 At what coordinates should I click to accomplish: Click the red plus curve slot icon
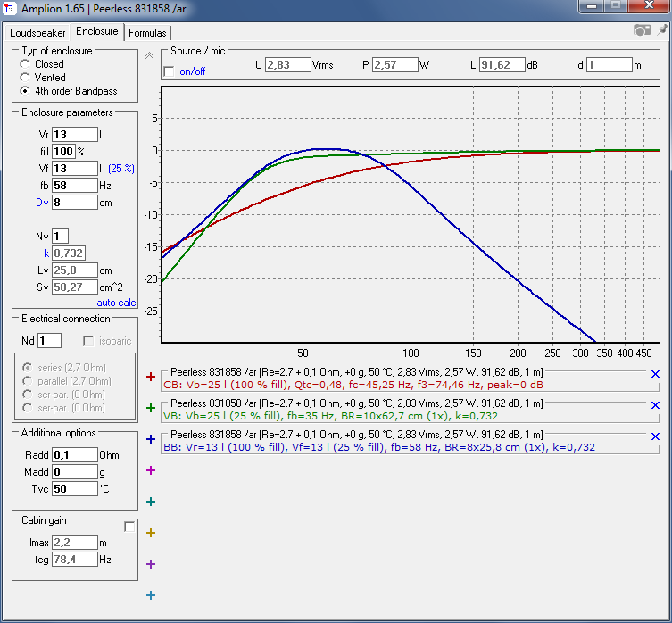point(151,377)
